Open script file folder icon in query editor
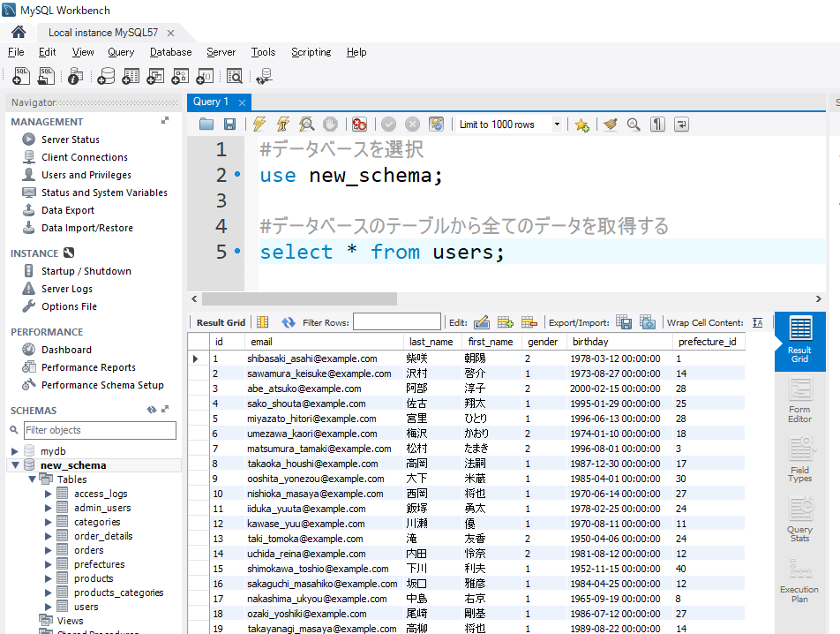 pos(206,125)
